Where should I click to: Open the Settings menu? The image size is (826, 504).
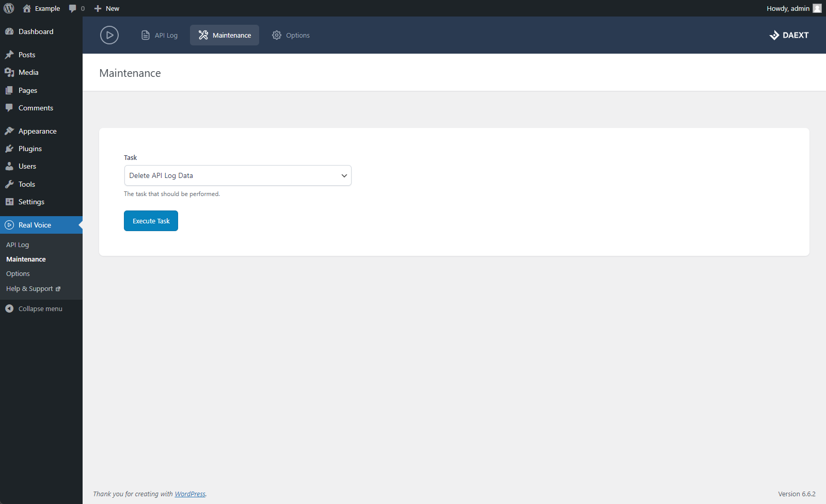pos(41,202)
